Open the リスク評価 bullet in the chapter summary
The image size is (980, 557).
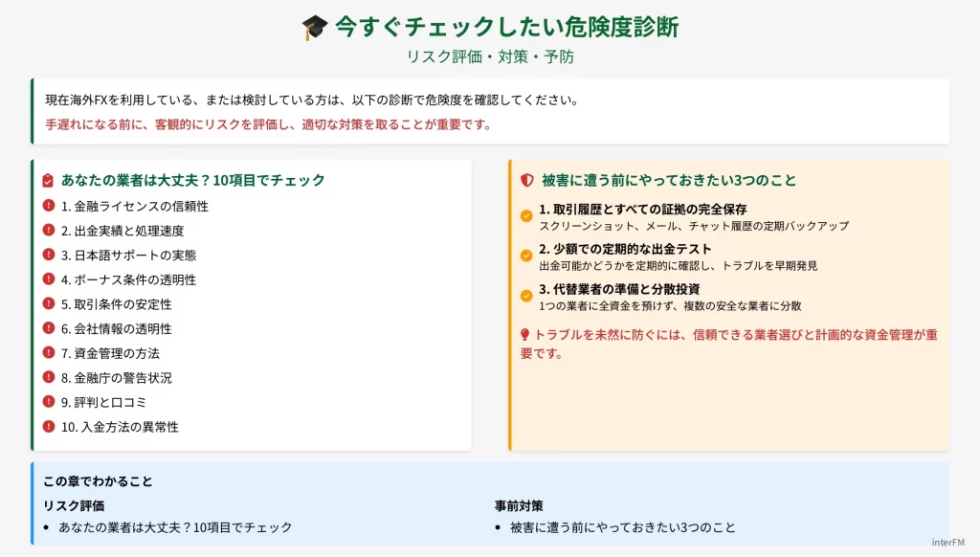(x=175, y=527)
